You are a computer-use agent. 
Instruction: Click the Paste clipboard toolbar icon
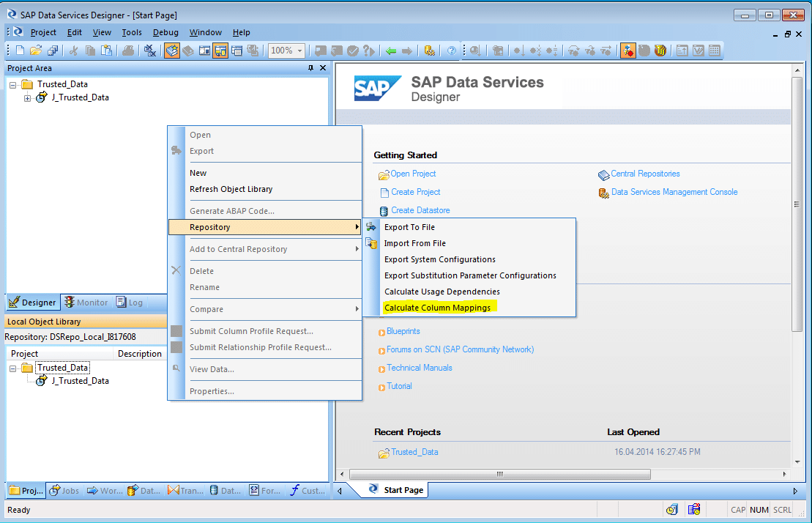tap(106, 51)
